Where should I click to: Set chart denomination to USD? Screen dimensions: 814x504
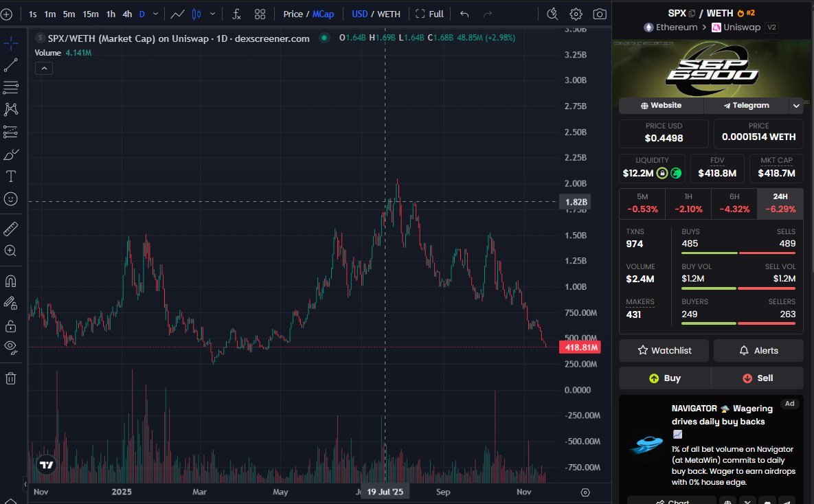[360, 14]
